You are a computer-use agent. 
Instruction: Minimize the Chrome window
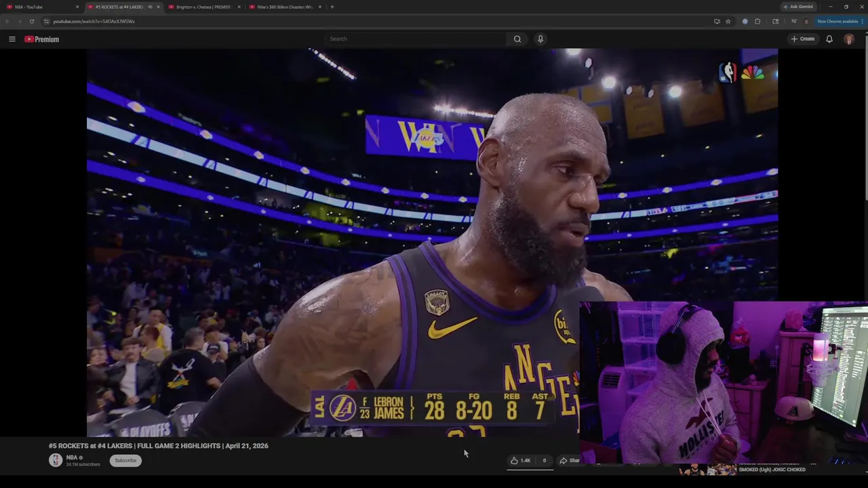(x=830, y=7)
